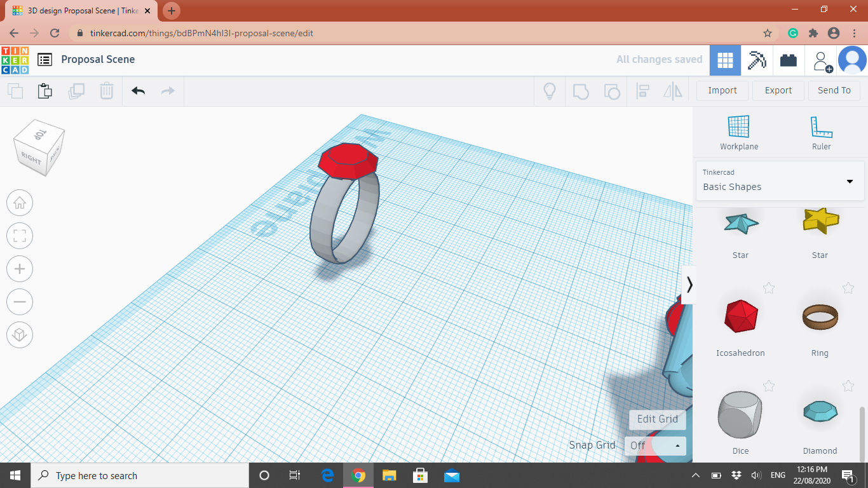This screenshot has height=488, width=868.
Task: Click the Show all lightbulb icon
Action: tap(550, 91)
